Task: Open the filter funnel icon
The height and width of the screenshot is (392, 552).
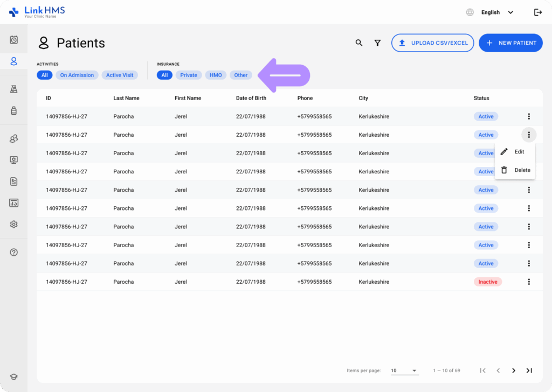Action: 378,43
